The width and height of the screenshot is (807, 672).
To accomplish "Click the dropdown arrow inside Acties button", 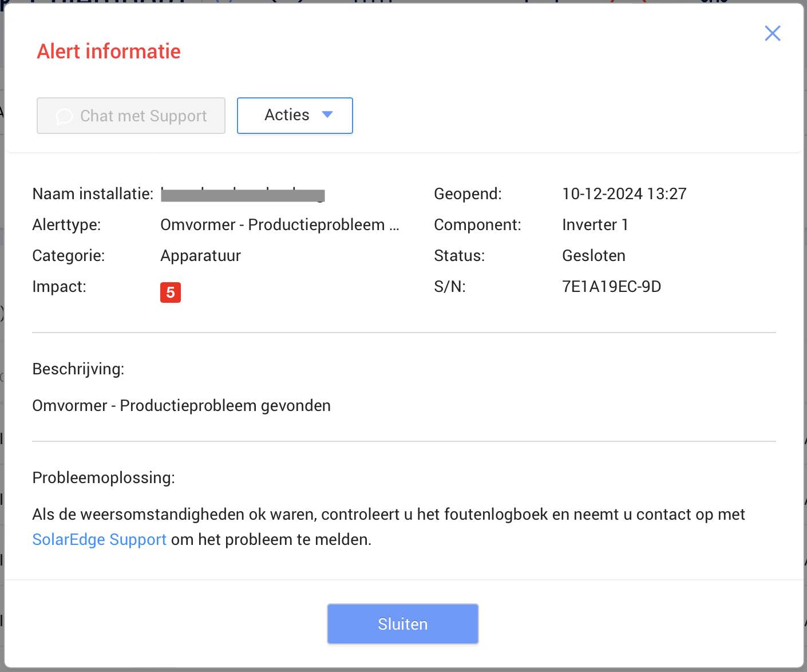I will [x=327, y=115].
